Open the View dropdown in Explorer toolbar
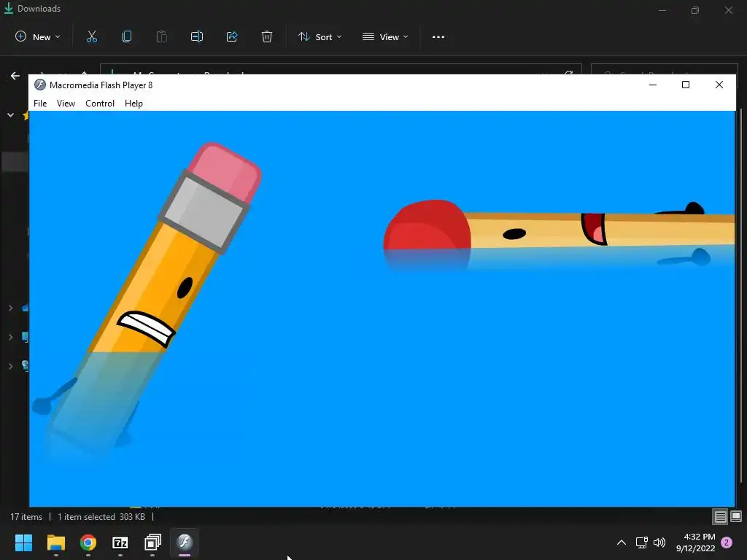Viewport: 747px width, 560px height. [385, 36]
